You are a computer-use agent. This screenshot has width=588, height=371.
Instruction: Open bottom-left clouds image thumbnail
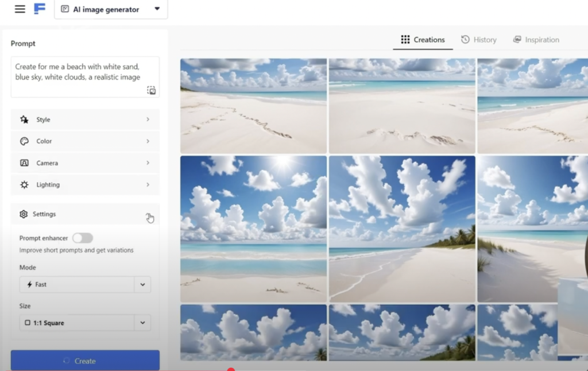253,333
